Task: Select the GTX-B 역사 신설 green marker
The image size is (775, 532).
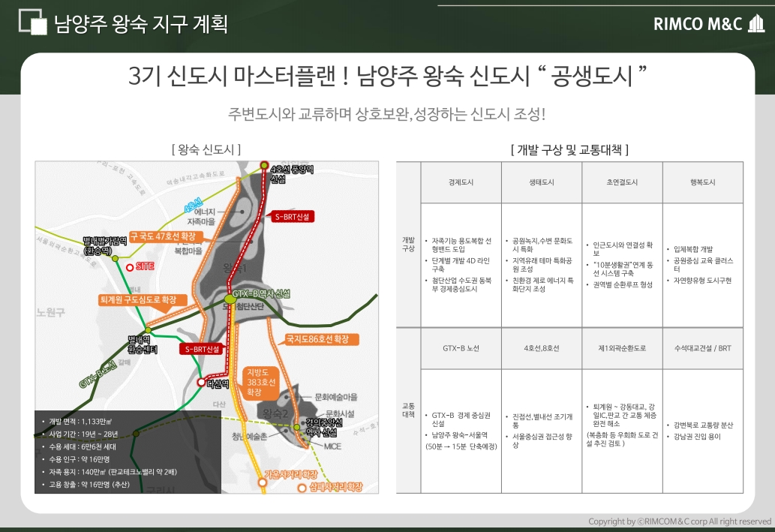Action: tap(230, 301)
